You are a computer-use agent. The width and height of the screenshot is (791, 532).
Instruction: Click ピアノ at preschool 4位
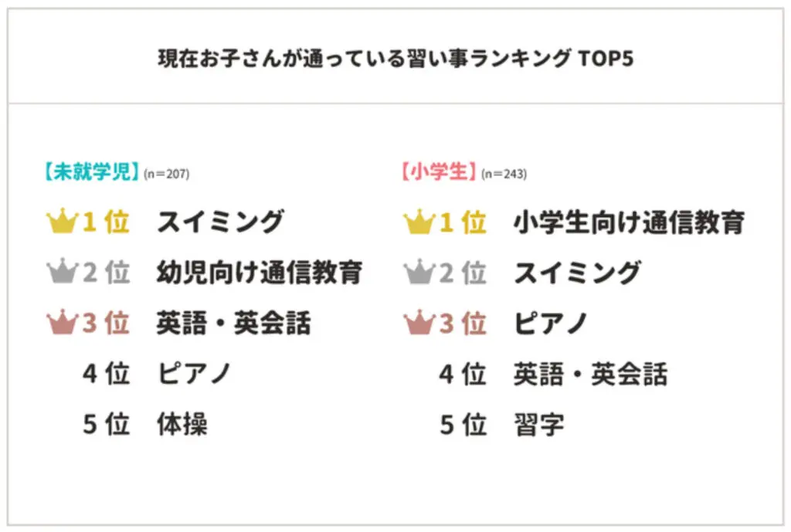pyautogui.click(x=194, y=374)
